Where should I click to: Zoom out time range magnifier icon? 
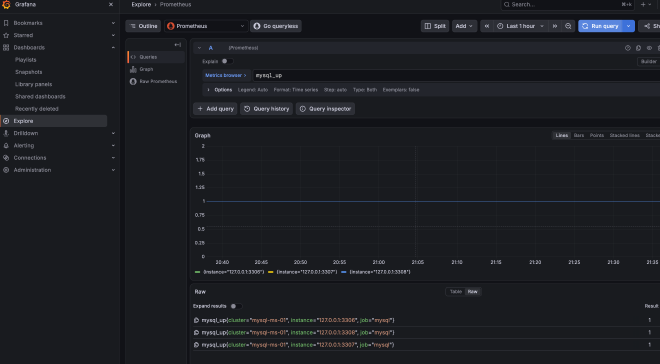(x=568, y=26)
